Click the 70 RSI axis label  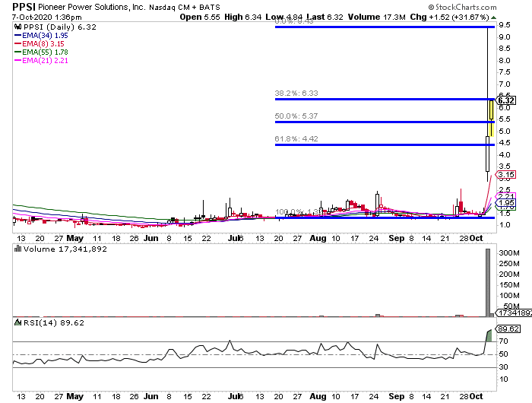[x=503, y=341]
